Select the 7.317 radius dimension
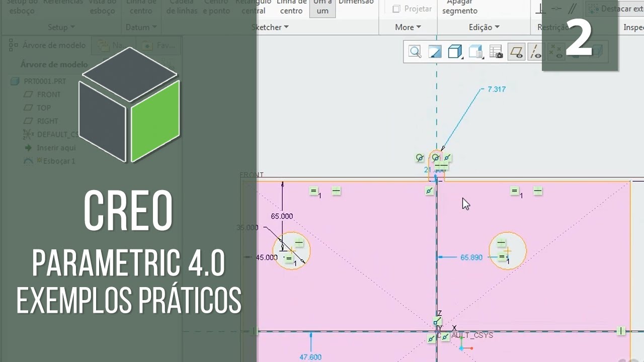644x362 pixels. coord(497,89)
